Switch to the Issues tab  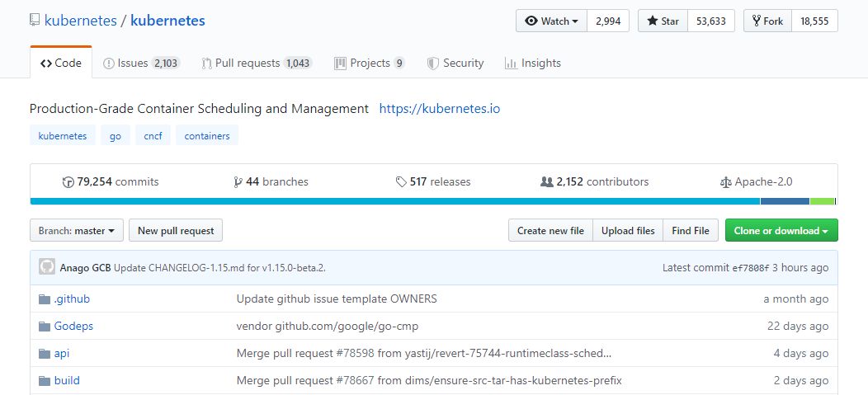[x=142, y=63]
